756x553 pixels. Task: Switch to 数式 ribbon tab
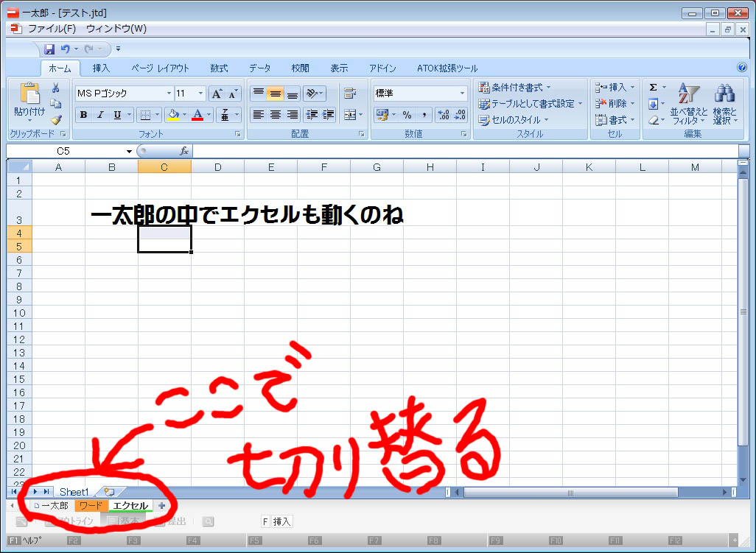click(x=219, y=68)
